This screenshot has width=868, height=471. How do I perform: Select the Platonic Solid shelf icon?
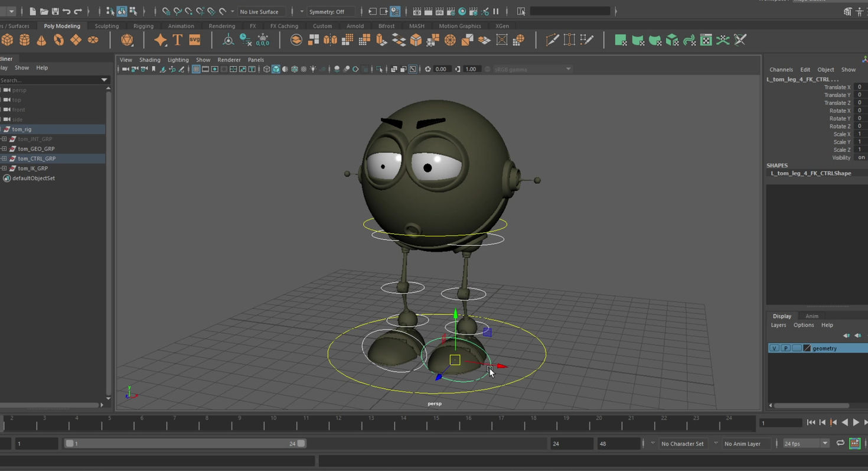[x=126, y=40]
